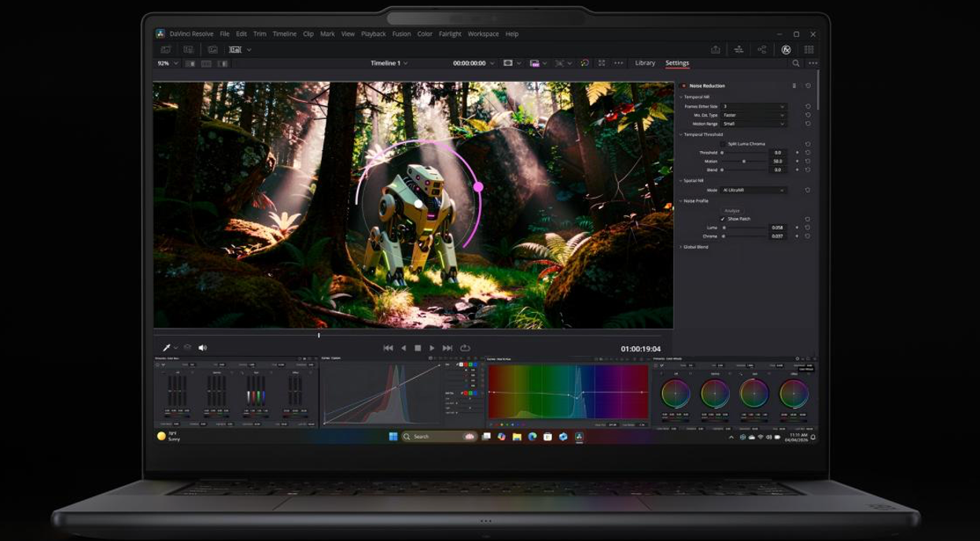
Task: Expand the Global Blend section
Action: 681,247
